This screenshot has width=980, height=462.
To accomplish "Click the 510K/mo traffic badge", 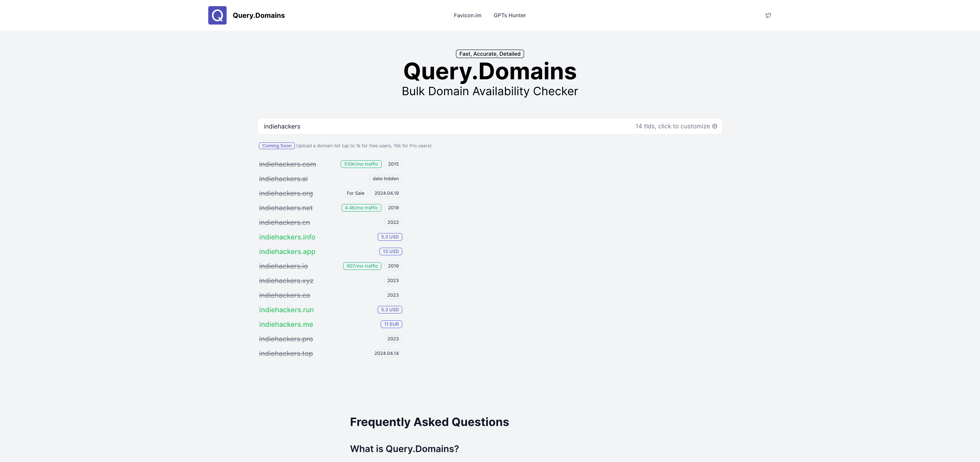I will coord(361,164).
